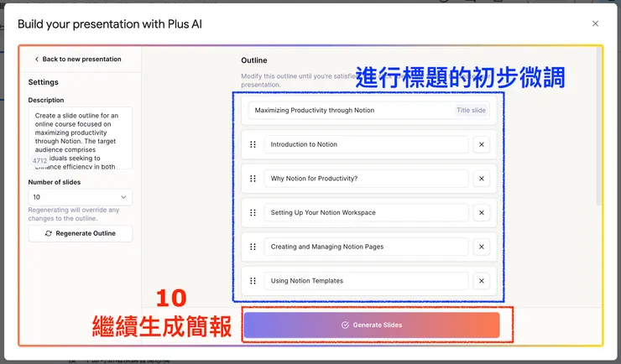Click the refresh icon on Regenerate Outline
The height and width of the screenshot is (364, 621).
click(x=49, y=233)
